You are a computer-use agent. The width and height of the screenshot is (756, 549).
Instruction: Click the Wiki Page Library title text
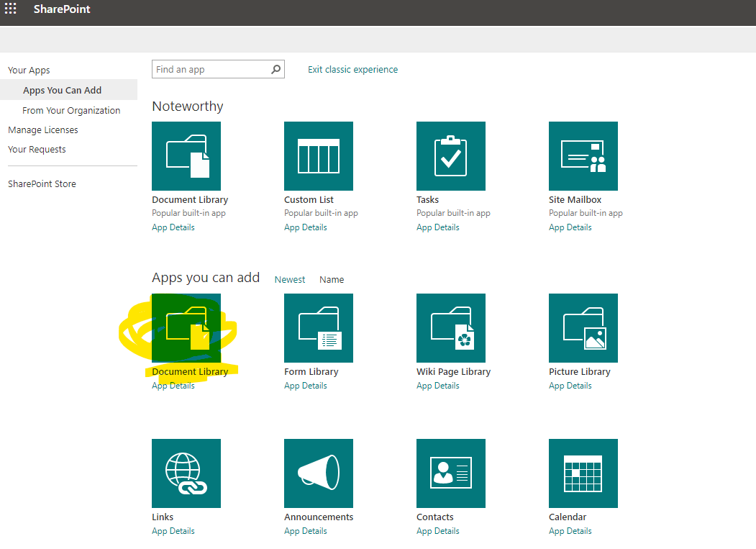click(454, 372)
